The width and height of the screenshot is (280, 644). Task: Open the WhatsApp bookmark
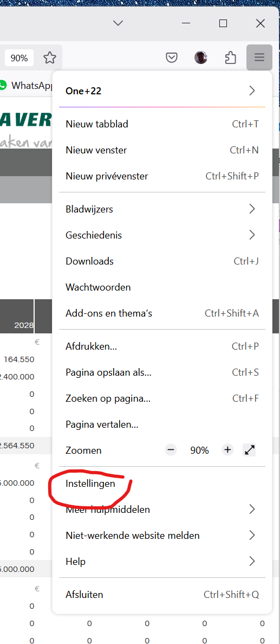(x=27, y=85)
